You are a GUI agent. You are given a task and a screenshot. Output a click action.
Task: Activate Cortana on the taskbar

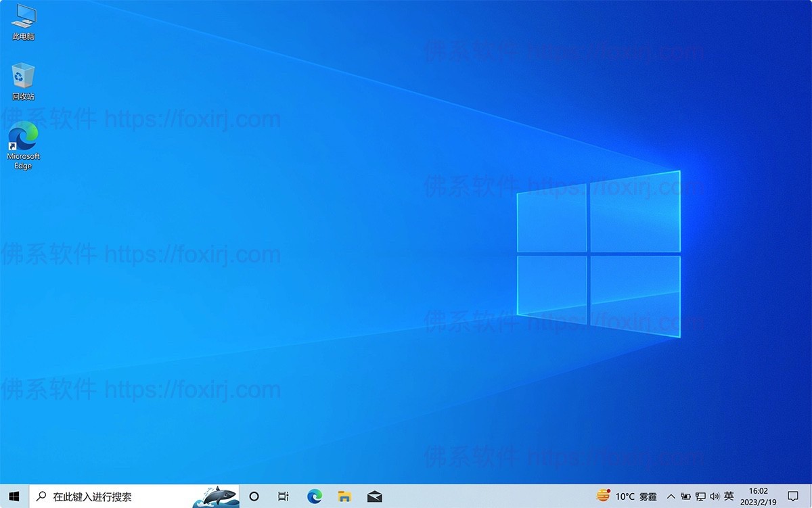254,496
